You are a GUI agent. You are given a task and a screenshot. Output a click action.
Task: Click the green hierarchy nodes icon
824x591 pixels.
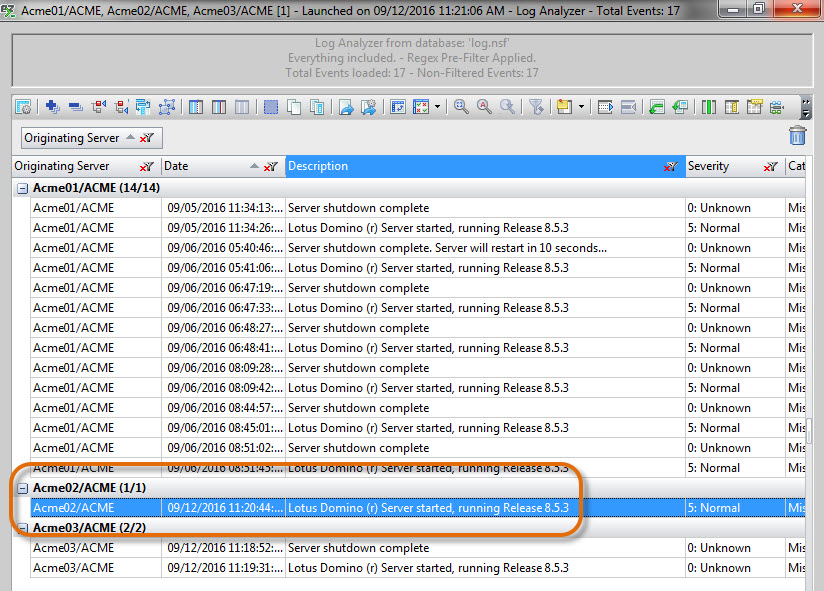click(777, 107)
